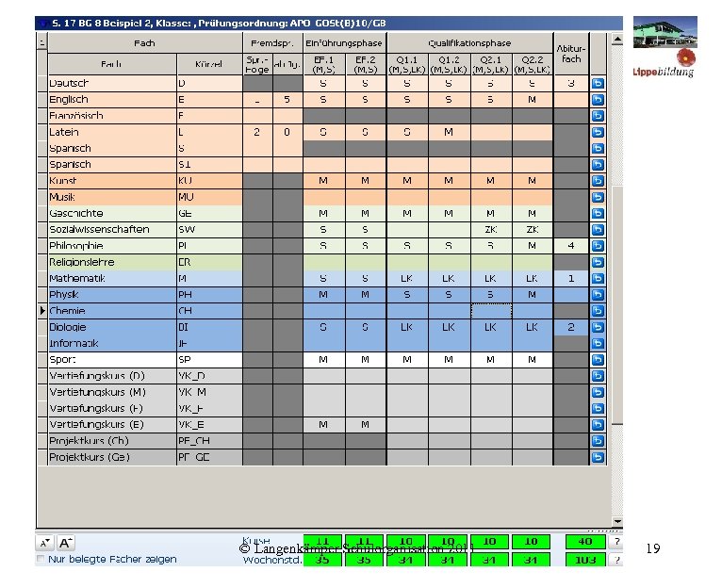Click the blue row icon for Französisch

598,116
